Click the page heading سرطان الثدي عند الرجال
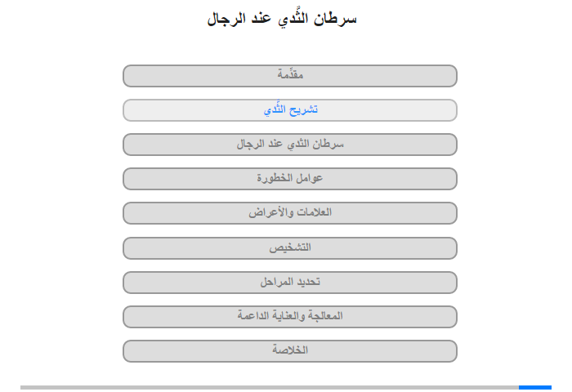Screen dimensions: 572x392 pos(282,19)
